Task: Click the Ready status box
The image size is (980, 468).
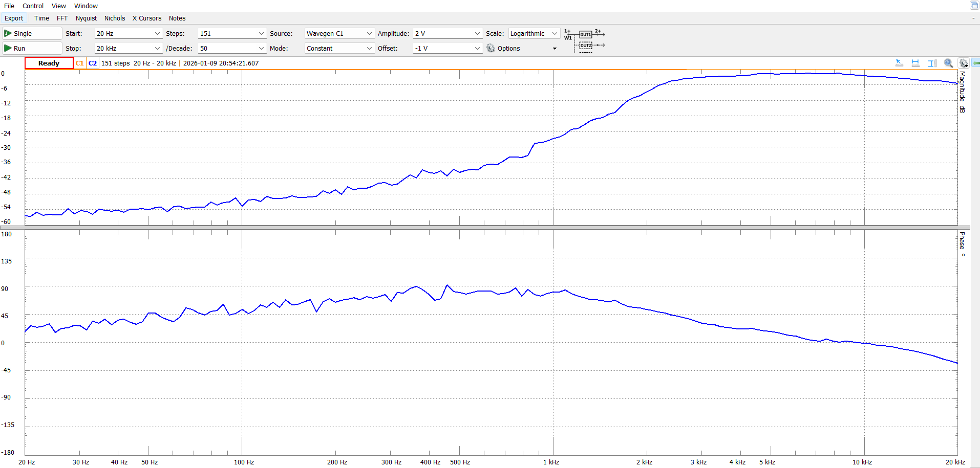Action: [49, 63]
